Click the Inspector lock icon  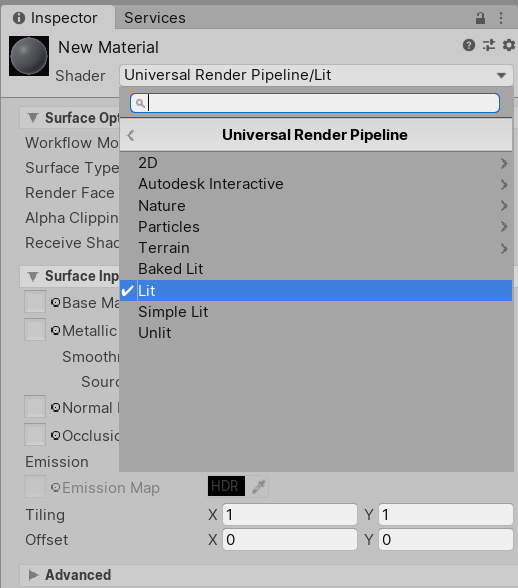point(480,18)
